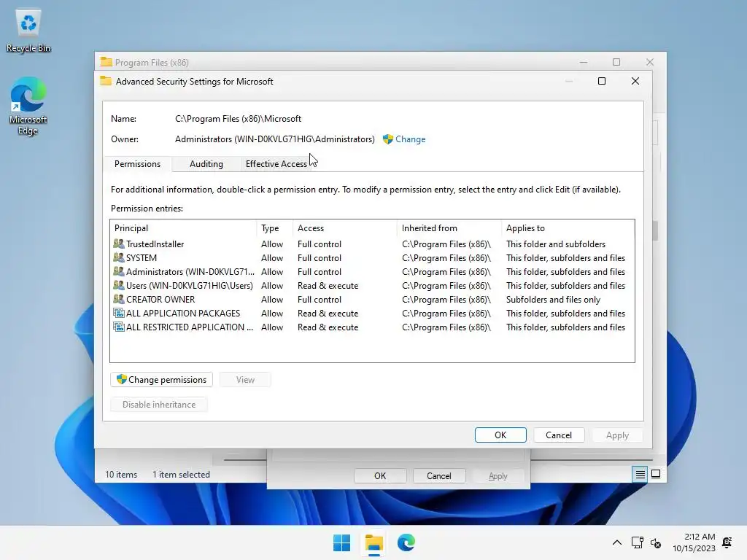The width and height of the screenshot is (747, 560).
Task: Click the Inherited from column header
Action: pyautogui.click(x=449, y=228)
